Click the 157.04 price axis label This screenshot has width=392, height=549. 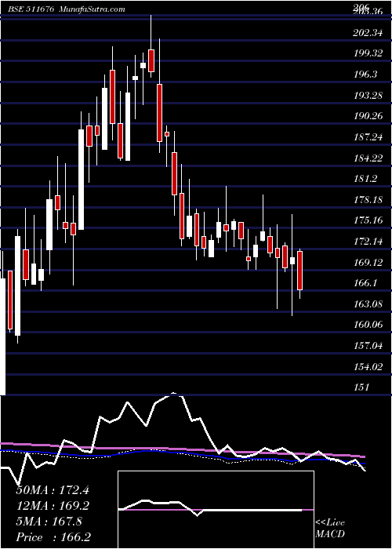(368, 346)
